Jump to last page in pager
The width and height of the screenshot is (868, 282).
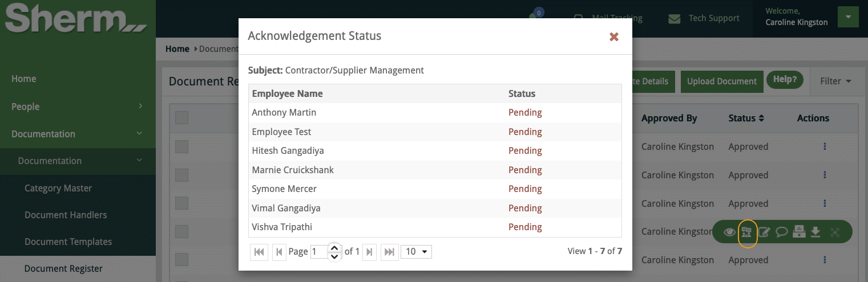(390, 252)
